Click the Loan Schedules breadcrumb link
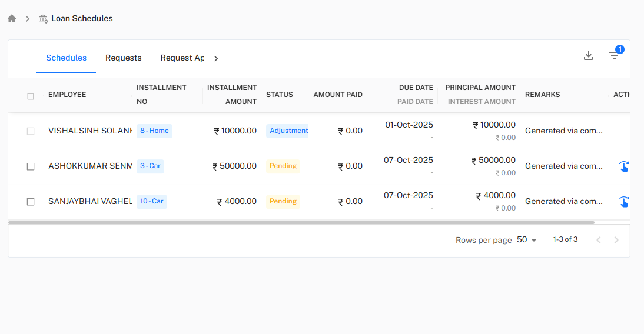 tap(82, 19)
